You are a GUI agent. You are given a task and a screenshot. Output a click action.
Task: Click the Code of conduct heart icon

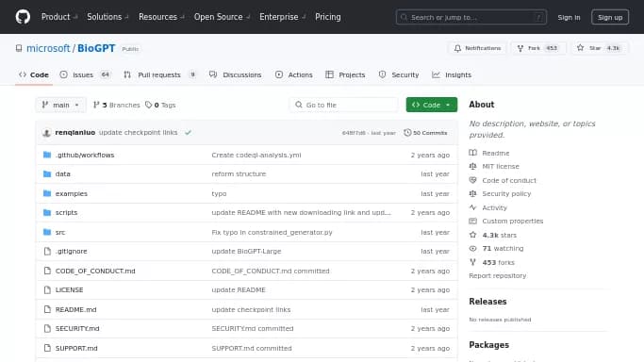(x=472, y=180)
